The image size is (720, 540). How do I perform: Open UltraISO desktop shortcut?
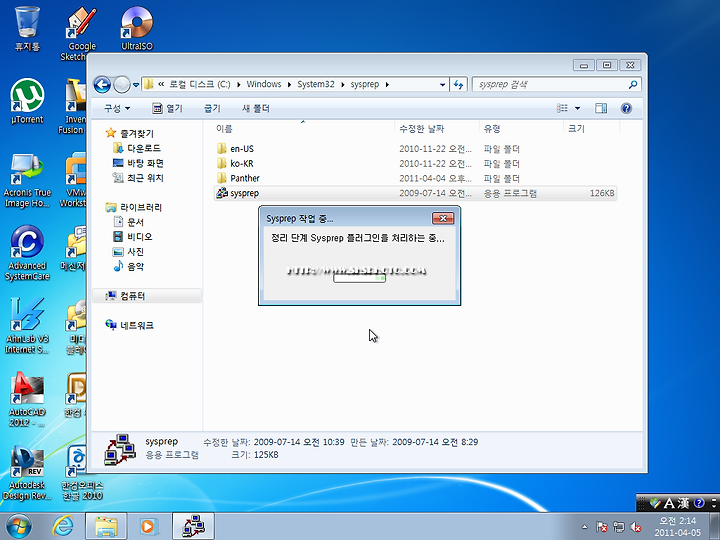[x=137, y=28]
